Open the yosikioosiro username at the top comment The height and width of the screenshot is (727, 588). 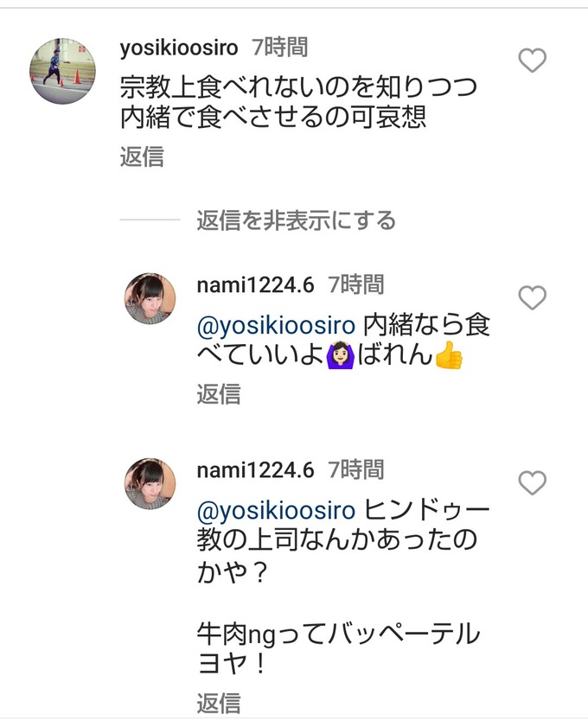click(179, 47)
